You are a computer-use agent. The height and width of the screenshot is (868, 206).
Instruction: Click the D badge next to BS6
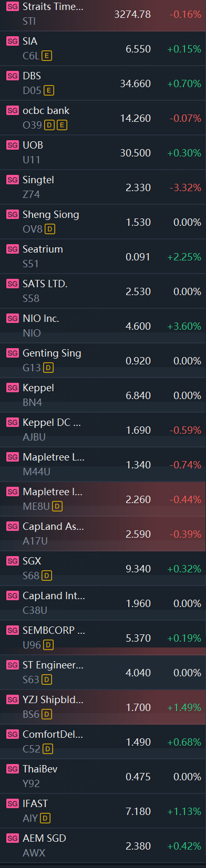pos(47,714)
